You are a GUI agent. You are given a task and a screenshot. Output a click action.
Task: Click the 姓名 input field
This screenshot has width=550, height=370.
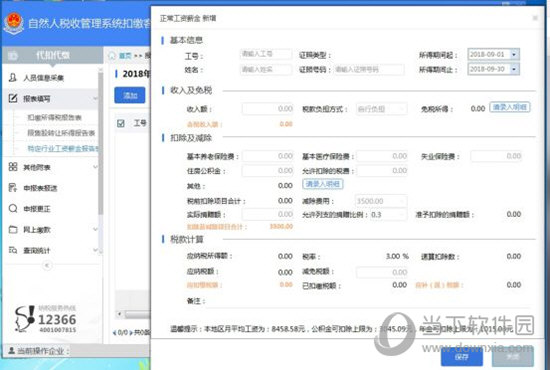click(266, 69)
